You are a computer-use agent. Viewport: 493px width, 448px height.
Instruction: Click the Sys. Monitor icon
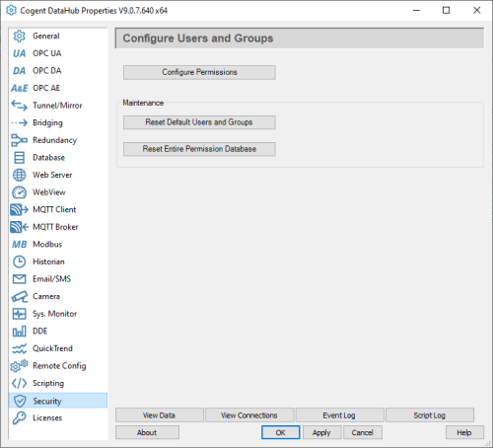[19, 314]
